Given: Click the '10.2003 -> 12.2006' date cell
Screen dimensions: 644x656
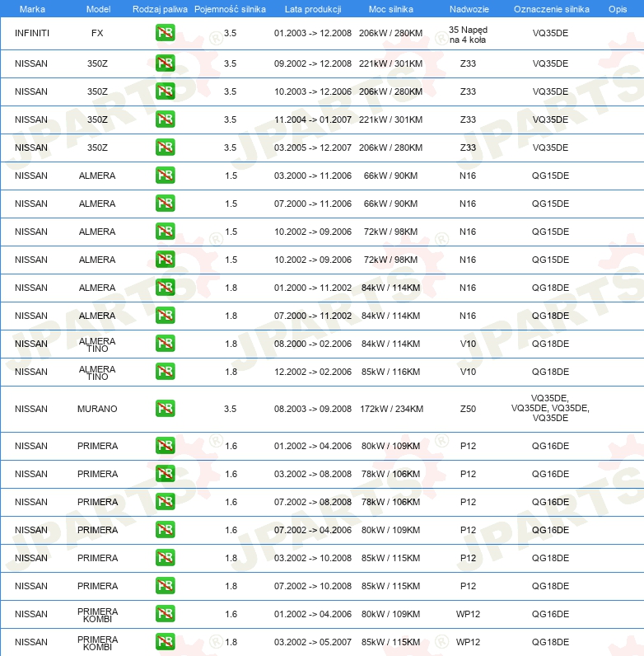Looking at the screenshot, I should coord(313,91).
